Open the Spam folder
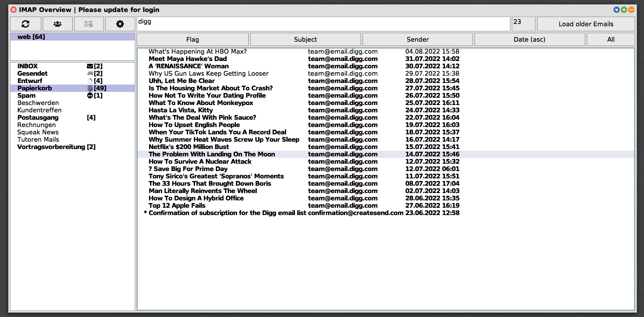 (x=73, y=96)
